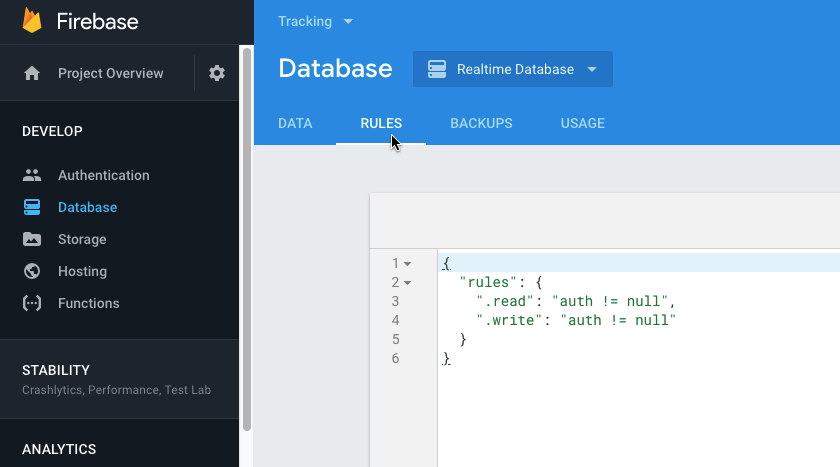Click the sidebar vertical scrollbar
The image size is (840, 467).
[246, 240]
